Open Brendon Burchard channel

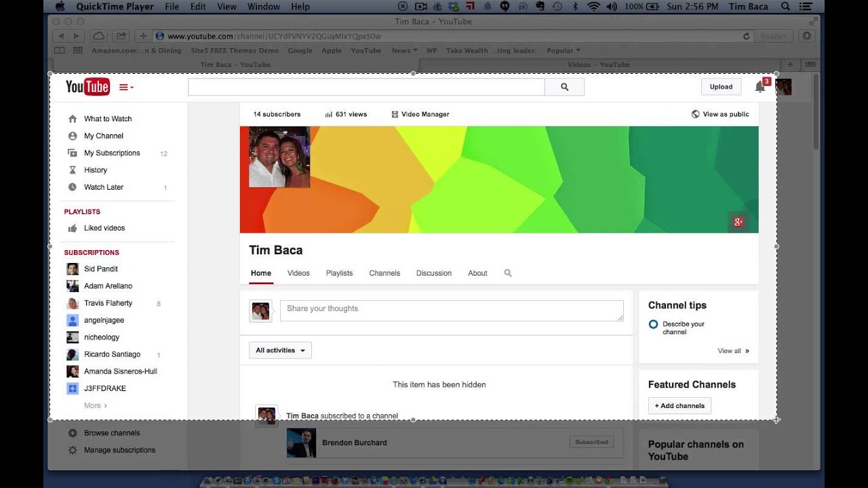[355, 443]
